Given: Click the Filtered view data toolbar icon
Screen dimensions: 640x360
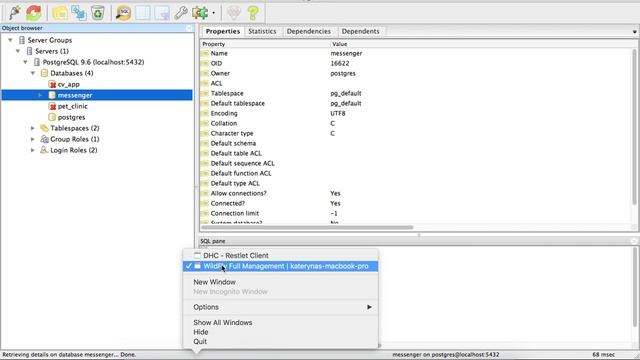Looking at the screenshot, I should pyautogui.click(x=162, y=13).
